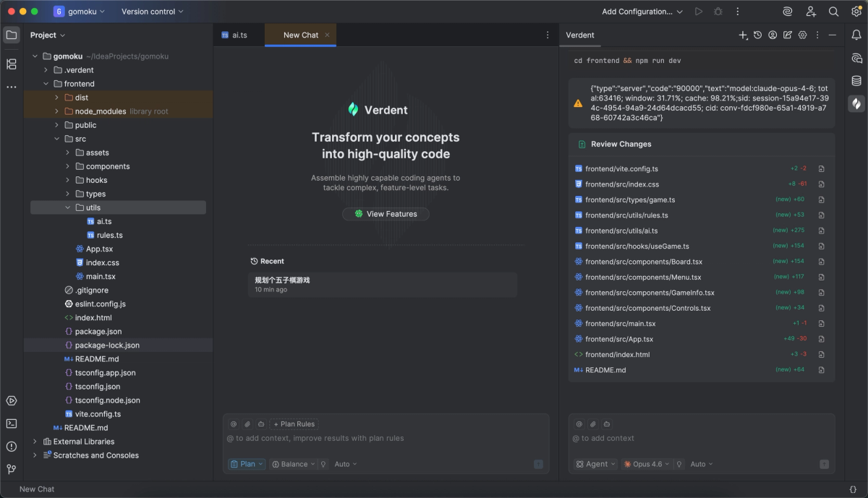The width and height of the screenshot is (868, 498).
Task: Click the Debug bug icon
Action: pos(718,12)
